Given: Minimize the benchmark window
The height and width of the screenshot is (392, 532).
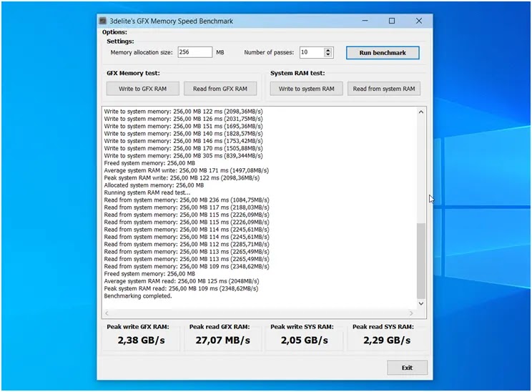Looking at the screenshot, I should (x=365, y=21).
